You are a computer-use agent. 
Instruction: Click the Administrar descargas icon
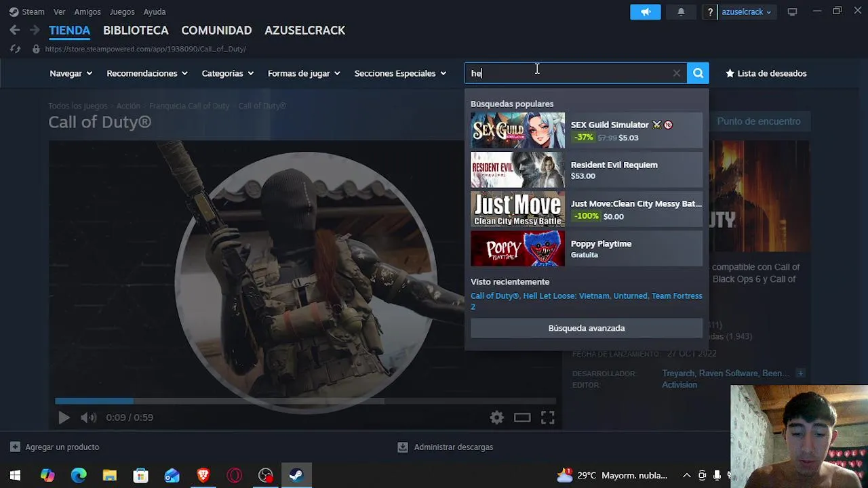pyautogui.click(x=403, y=447)
